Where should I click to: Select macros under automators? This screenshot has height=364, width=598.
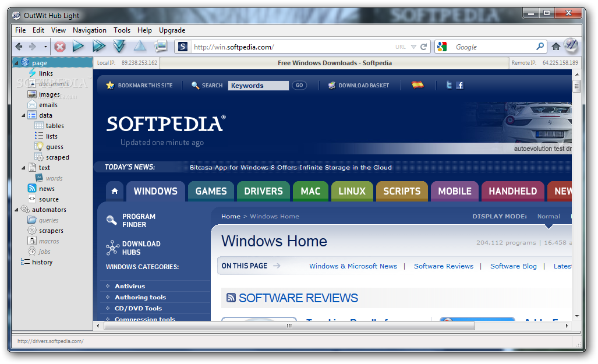(x=49, y=241)
